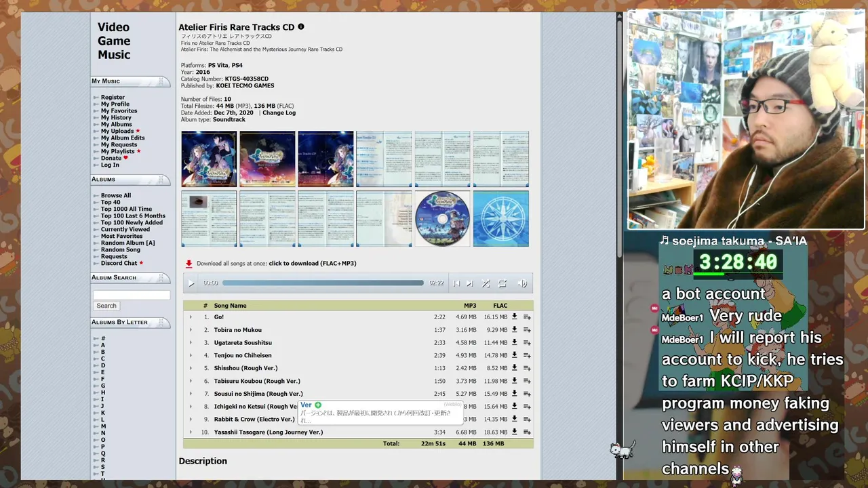Add 'Shisshou (Rough Ver.)' to playlist
The image size is (868, 488).
(527, 369)
